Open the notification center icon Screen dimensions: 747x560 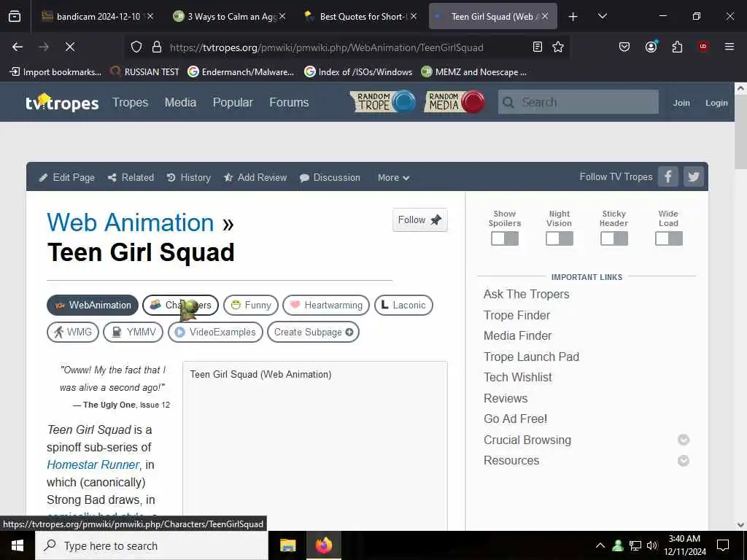[723, 545]
